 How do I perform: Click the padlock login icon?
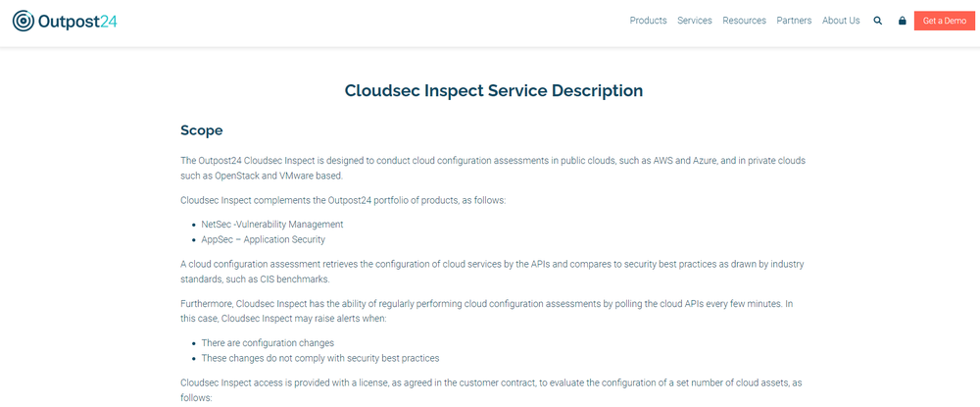pos(902,21)
